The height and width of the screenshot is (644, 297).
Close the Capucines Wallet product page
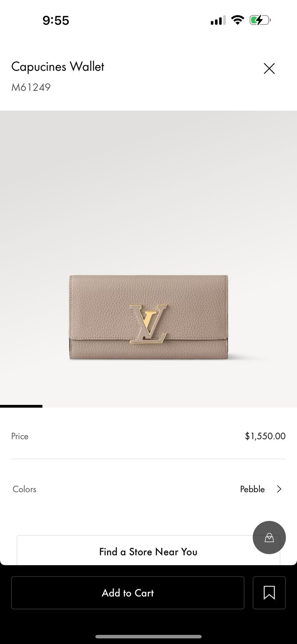269,68
